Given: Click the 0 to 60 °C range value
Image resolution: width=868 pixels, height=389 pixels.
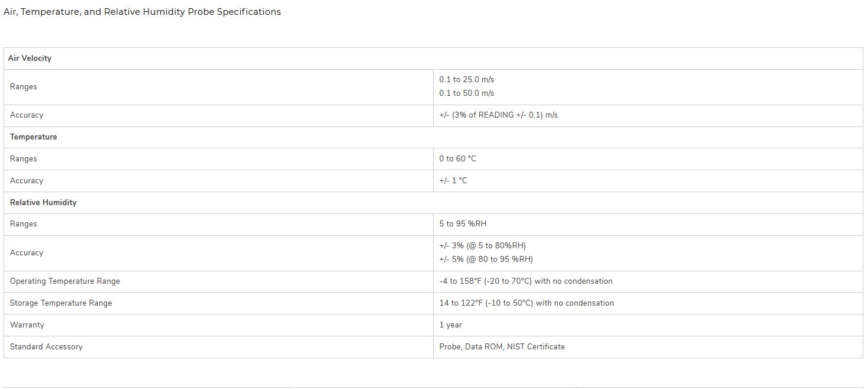Looking at the screenshot, I should tap(457, 159).
